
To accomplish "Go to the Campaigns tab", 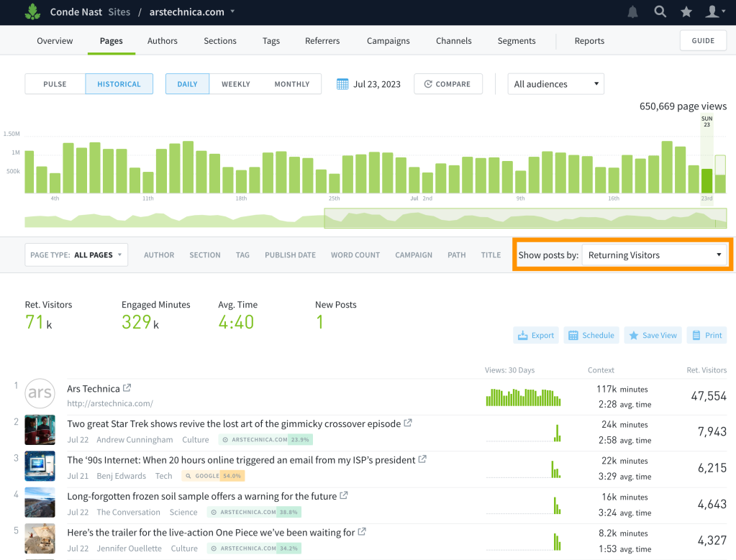I will click(389, 41).
